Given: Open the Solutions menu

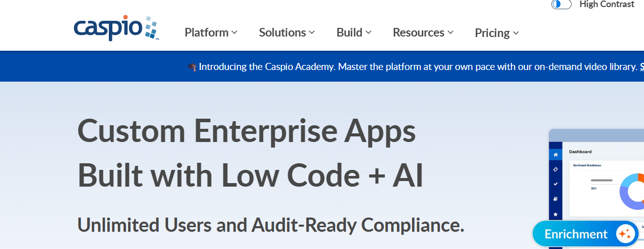Looking at the screenshot, I should coord(287,32).
